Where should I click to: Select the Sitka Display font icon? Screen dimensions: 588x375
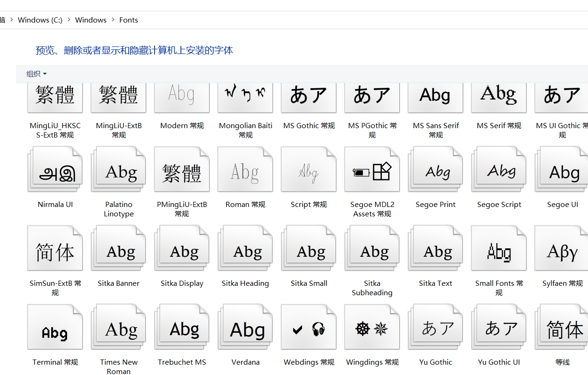[182, 248]
